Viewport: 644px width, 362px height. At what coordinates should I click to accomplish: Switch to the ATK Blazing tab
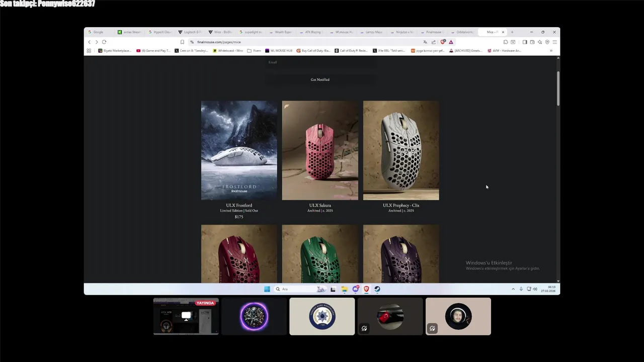pos(311,32)
